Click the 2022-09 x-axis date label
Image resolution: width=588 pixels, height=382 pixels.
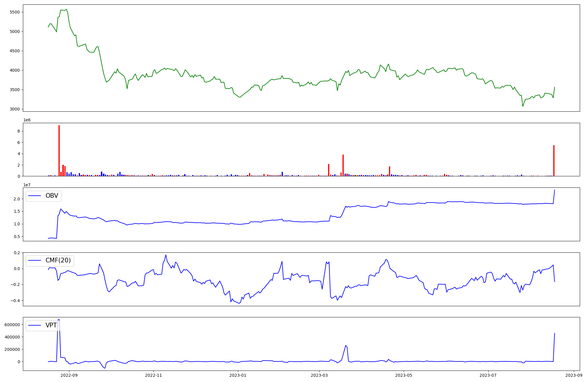[x=69, y=375]
